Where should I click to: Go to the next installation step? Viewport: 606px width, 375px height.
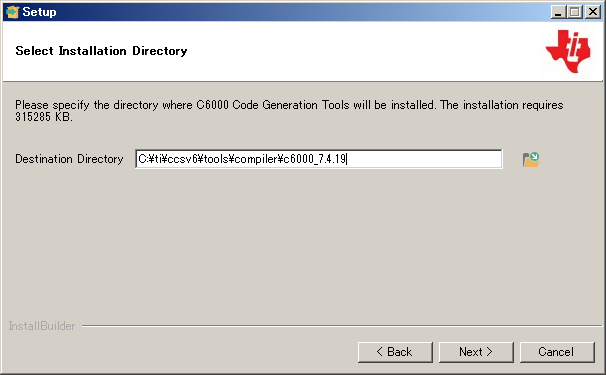click(476, 352)
